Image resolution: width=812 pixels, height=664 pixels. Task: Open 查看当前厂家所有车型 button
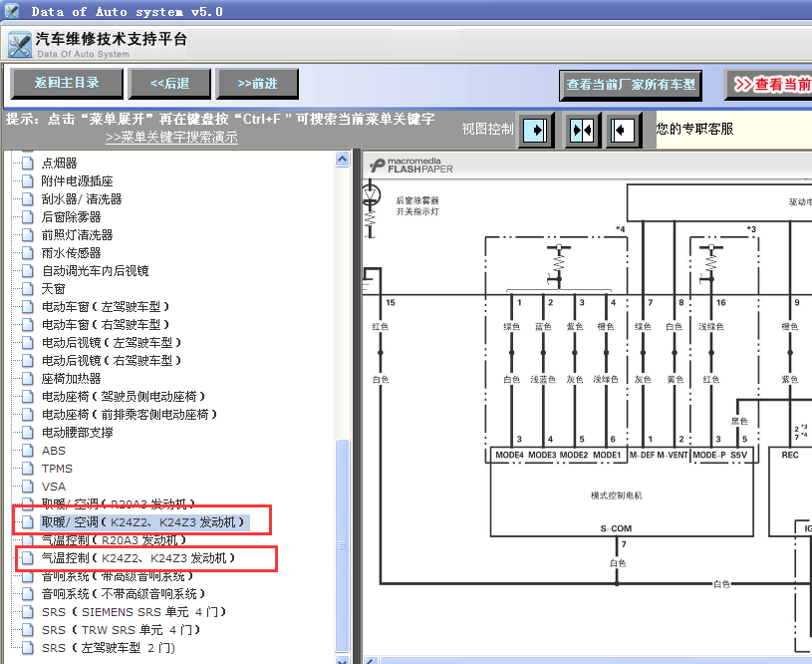coord(631,85)
